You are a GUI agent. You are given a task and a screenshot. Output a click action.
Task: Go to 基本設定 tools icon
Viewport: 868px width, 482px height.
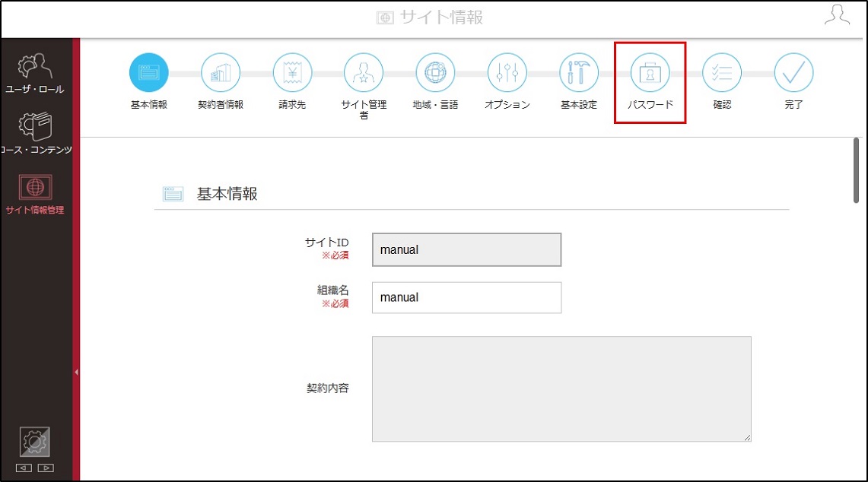579,72
